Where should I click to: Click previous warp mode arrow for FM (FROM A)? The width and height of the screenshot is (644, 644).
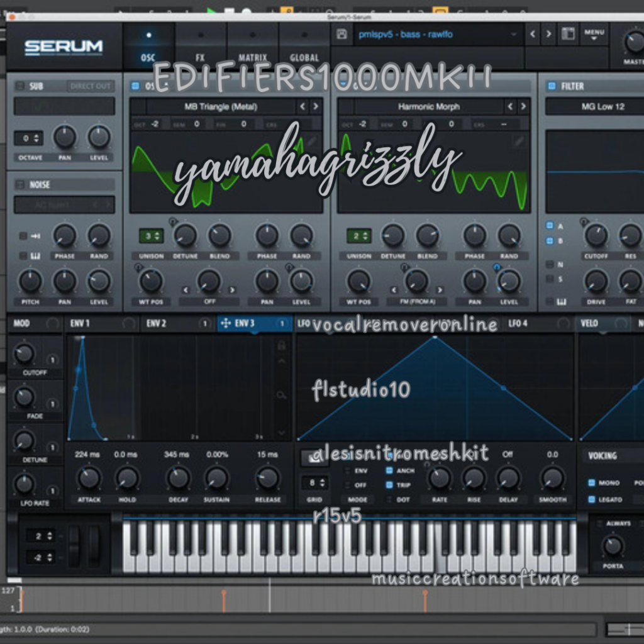point(394,290)
